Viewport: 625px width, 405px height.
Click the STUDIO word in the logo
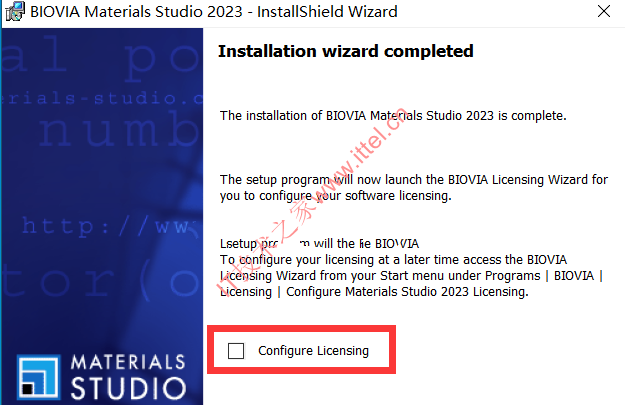tap(128, 388)
